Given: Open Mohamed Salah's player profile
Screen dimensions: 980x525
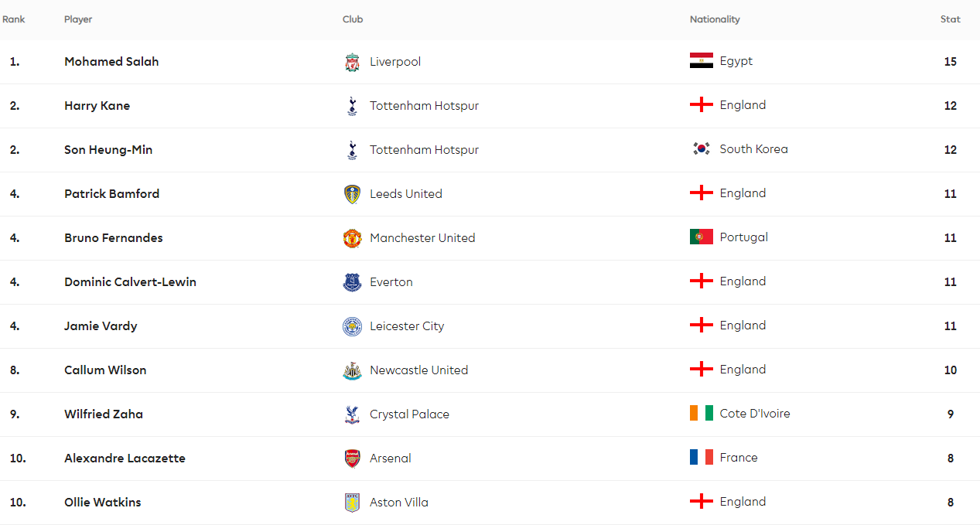Looking at the screenshot, I should [111, 62].
